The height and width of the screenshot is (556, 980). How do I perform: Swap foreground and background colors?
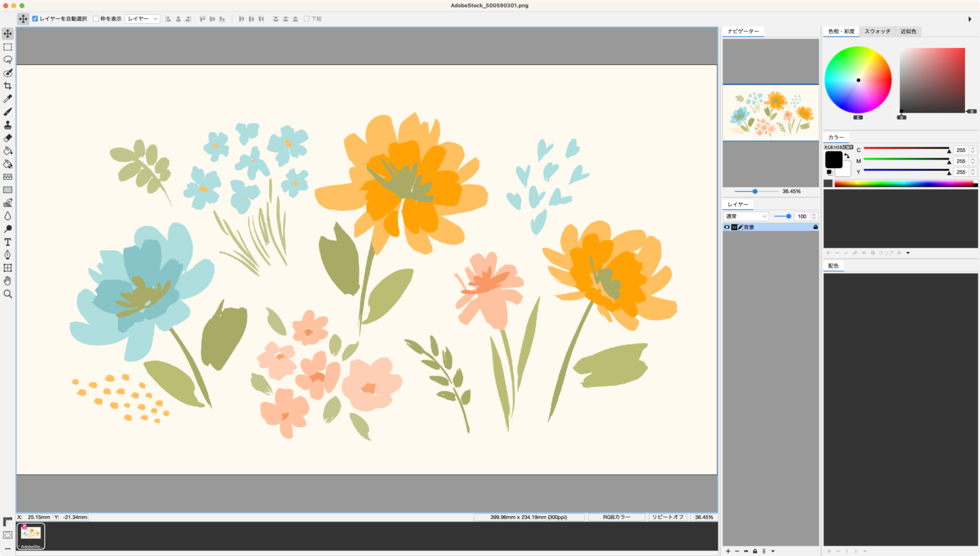pos(847,156)
